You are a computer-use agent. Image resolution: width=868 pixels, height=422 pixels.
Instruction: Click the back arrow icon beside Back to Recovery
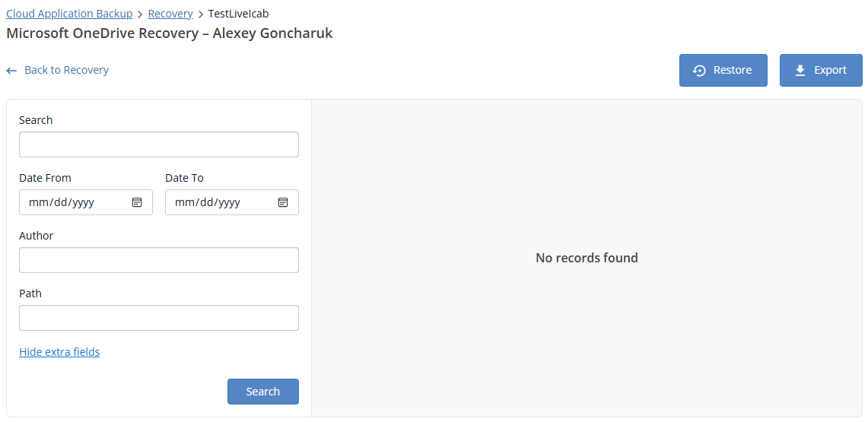point(11,71)
